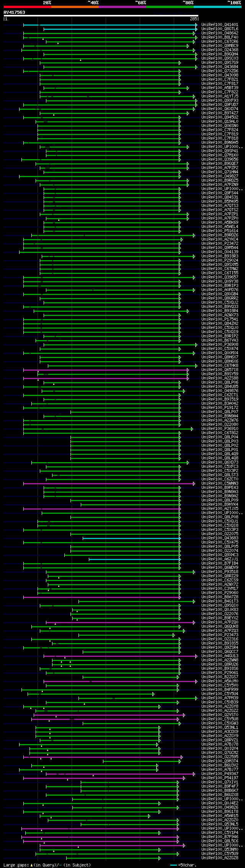Open the UniRef100_Q39656 entry

(x=220, y=160)
